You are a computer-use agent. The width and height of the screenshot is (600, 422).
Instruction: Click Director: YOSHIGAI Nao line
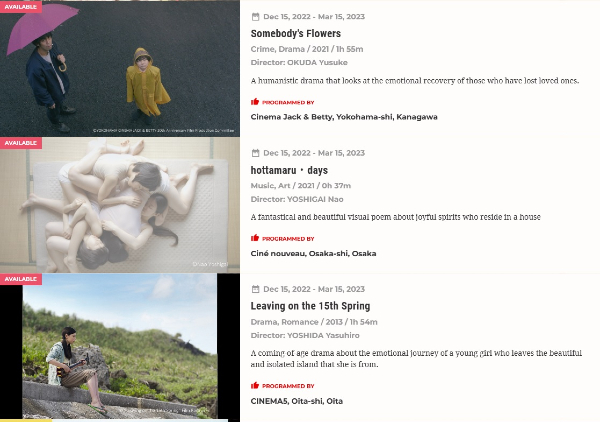tap(297, 199)
